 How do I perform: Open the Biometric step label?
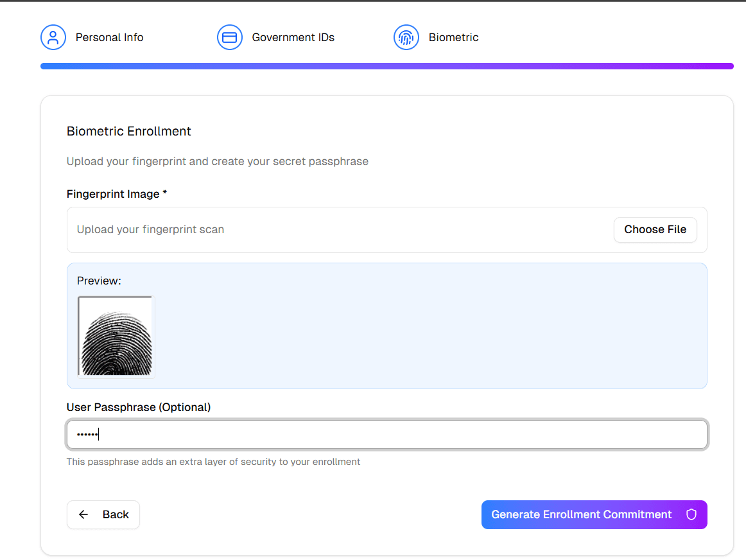tap(453, 37)
